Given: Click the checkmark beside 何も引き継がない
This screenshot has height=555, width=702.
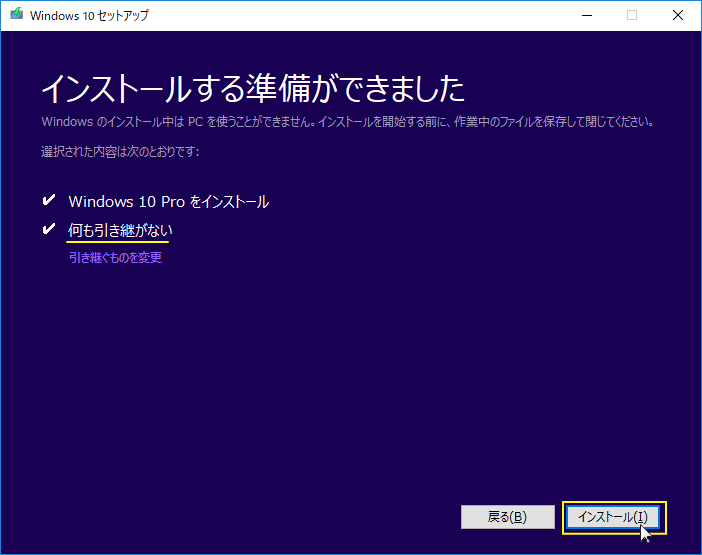Looking at the screenshot, I should click(48, 229).
